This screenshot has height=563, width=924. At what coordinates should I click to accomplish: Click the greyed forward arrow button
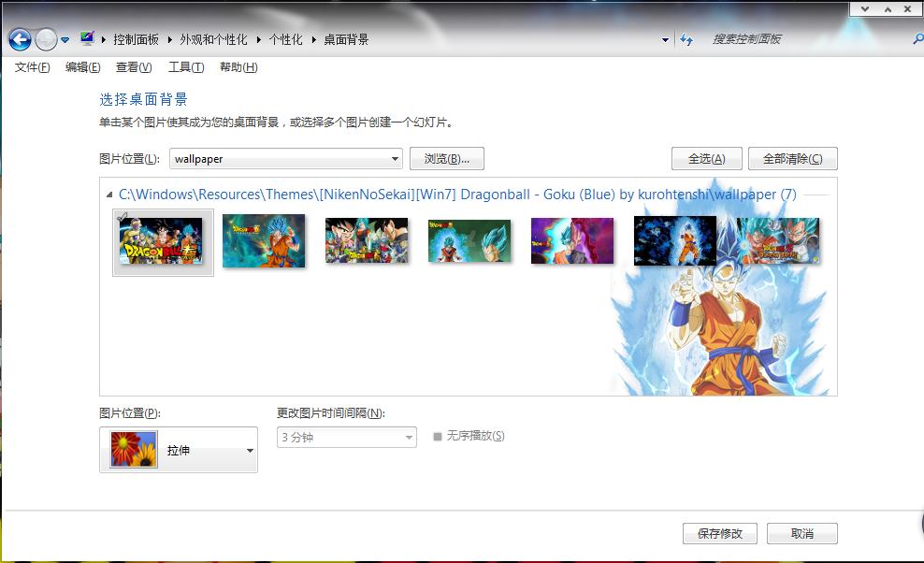(46, 40)
